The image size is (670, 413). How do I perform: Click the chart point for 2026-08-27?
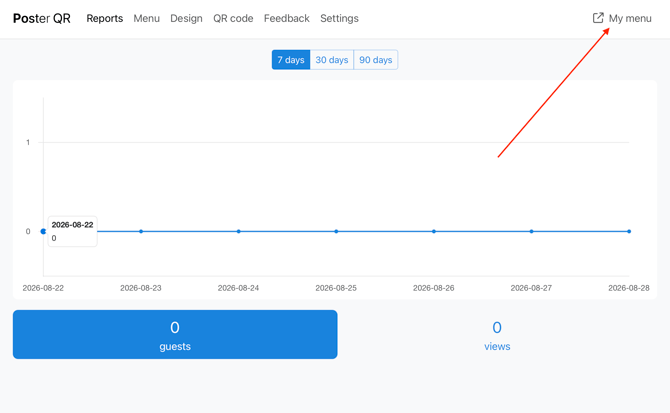pos(532,231)
